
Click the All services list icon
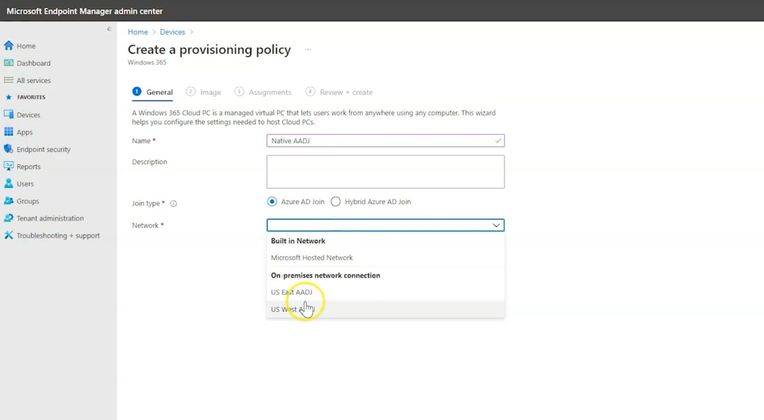pyautogui.click(x=8, y=80)
